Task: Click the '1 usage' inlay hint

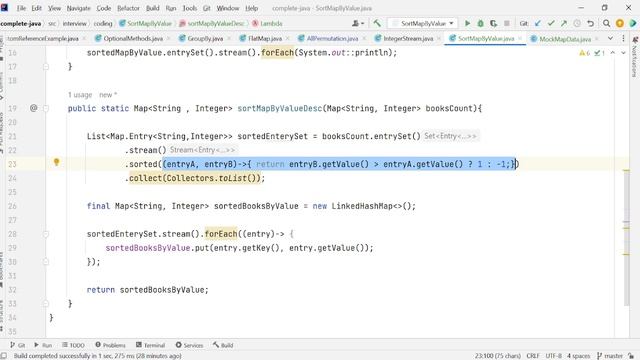Action: click(80, 95)
